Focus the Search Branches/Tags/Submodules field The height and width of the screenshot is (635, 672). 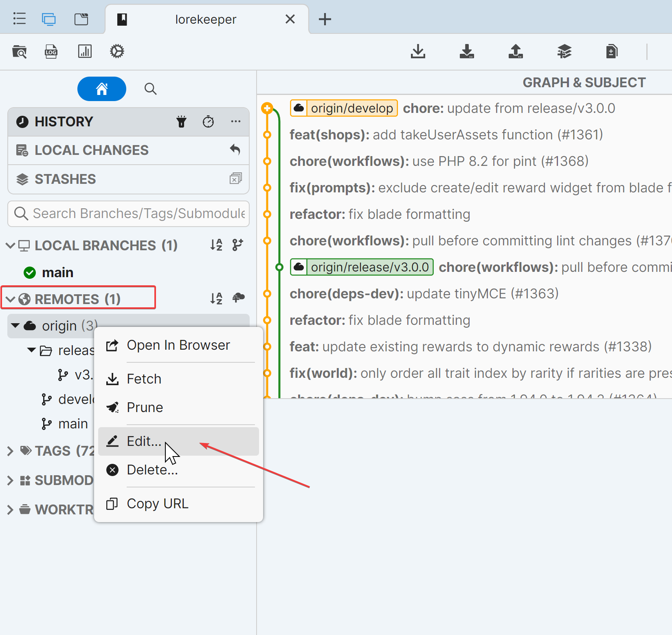[134, 214]
